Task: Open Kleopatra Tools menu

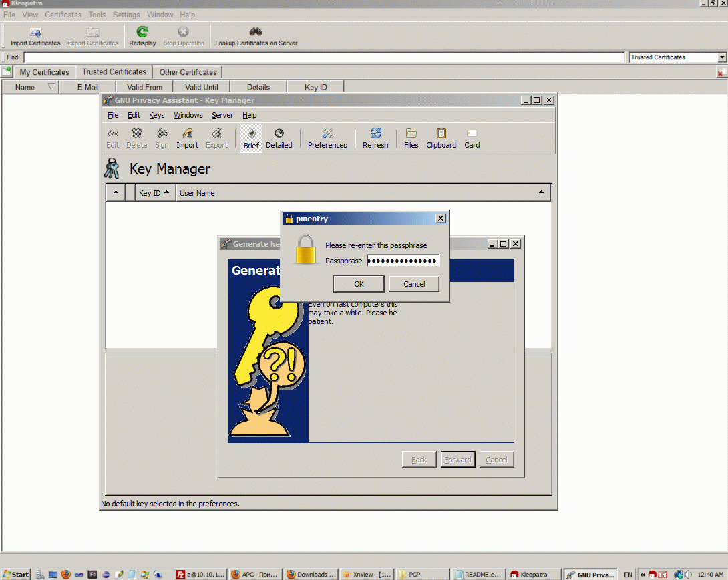Action: [97, 15]
